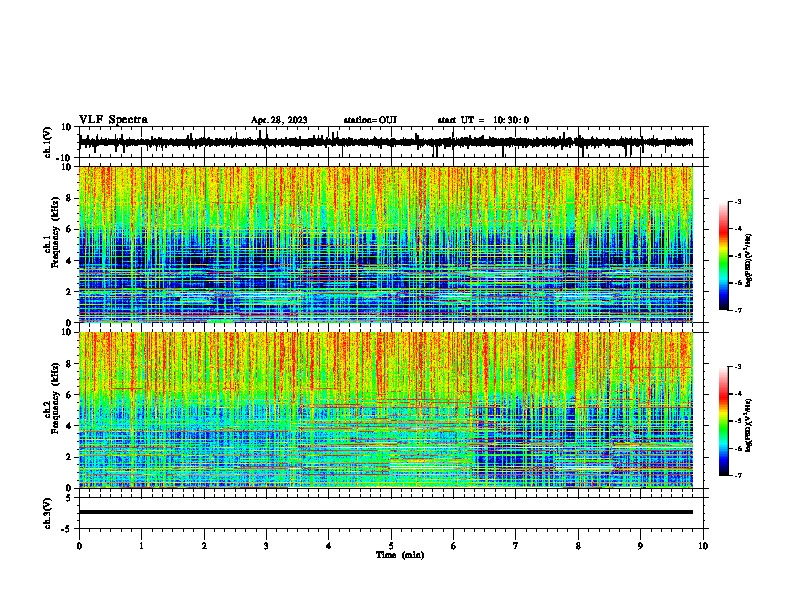Click the "7" tick on the time axis
The image size is (792, 612).
click(x=516, y=546)
